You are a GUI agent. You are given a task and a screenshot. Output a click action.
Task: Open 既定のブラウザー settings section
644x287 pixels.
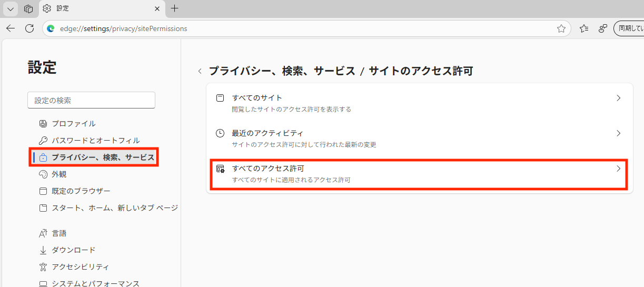81,191
